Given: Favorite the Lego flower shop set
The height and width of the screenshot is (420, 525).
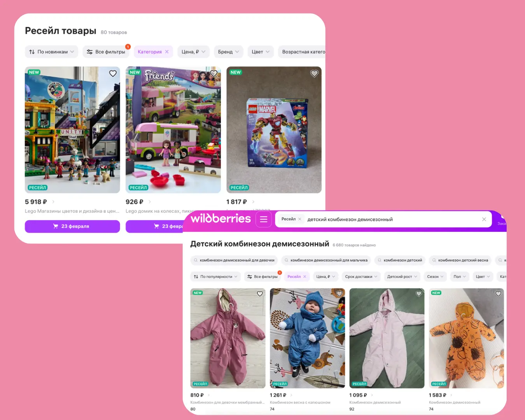Looking at the screenshot, I should tap(113, 73).
